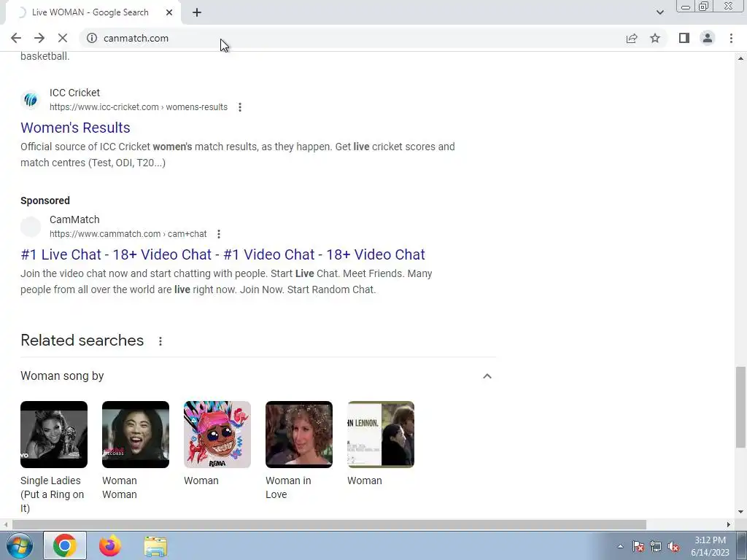The image size is (747, 560).
Task: Launch Firefox from the taskbar
Action: tap(110, 545)
